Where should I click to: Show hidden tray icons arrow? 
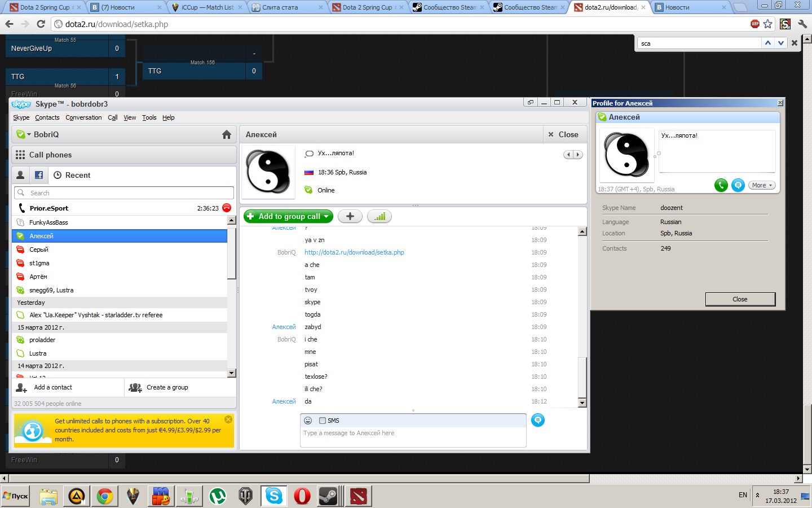coord(757,495)
